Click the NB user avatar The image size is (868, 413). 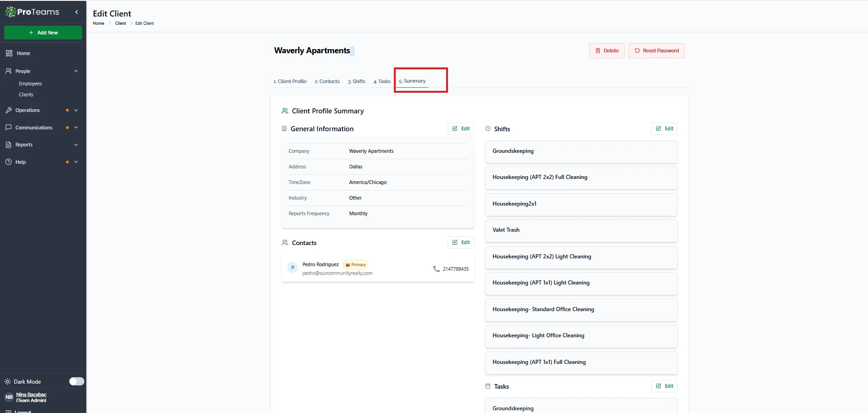[9, 397]
